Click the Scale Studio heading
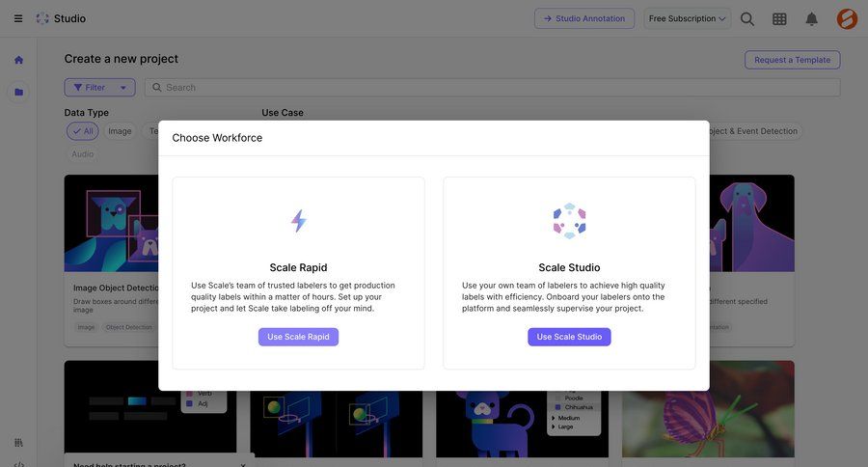 coord(569,267)
